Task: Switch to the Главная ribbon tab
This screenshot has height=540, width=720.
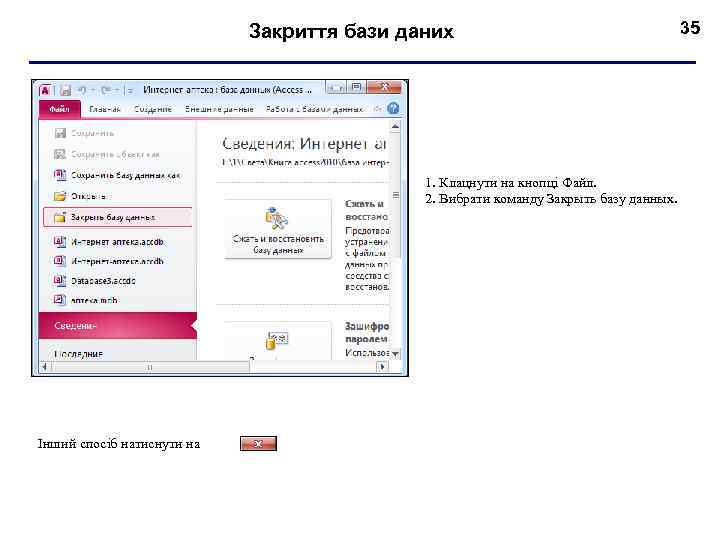Action: (105, 109)
